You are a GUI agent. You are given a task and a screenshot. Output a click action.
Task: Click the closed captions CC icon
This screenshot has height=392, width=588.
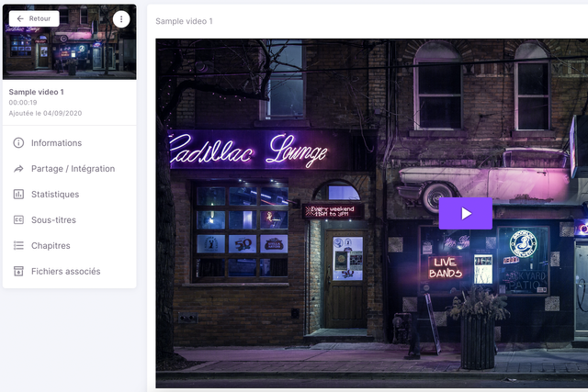18,220
